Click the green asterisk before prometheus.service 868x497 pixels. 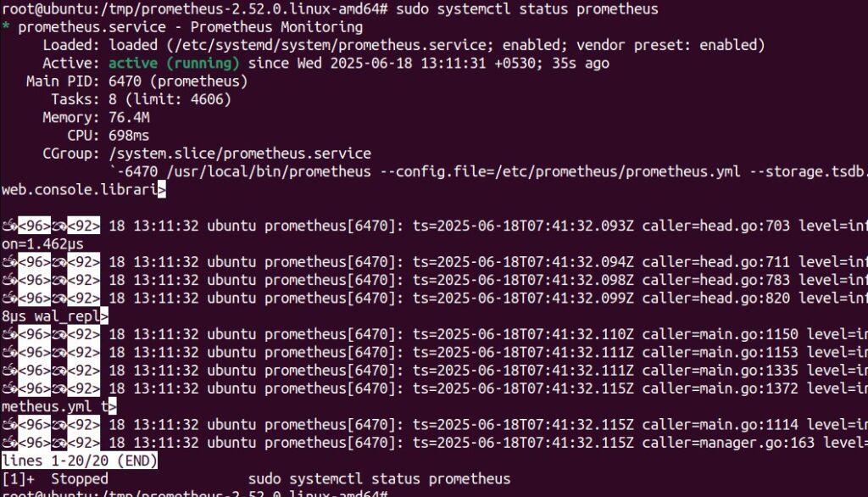tap(6, 26)
